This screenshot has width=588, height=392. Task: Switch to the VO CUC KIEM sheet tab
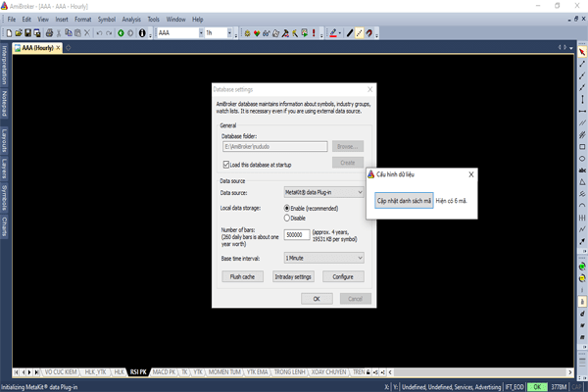tap(61, 372)
